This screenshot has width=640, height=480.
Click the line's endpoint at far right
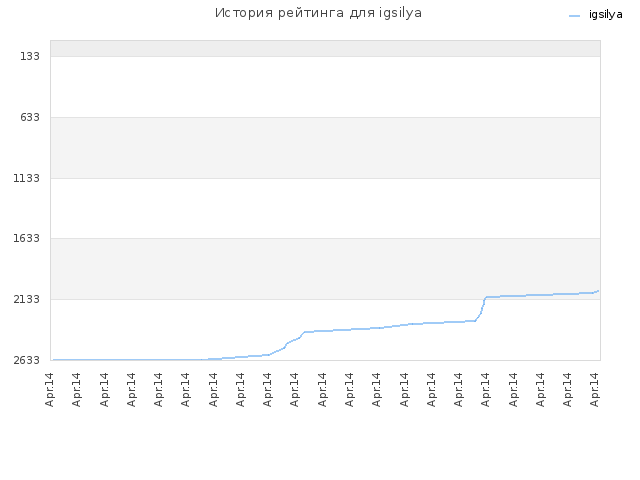point(598,291)
